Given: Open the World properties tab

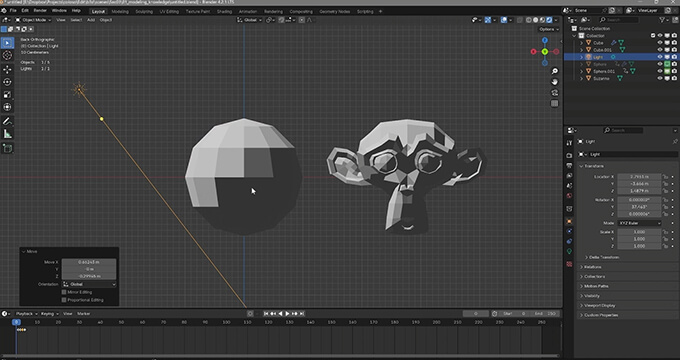Looking at the screenshot, I should point(569,196).
